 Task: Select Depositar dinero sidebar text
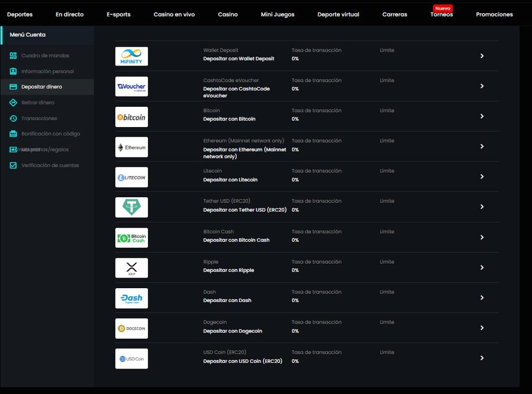tap(41, 87)
